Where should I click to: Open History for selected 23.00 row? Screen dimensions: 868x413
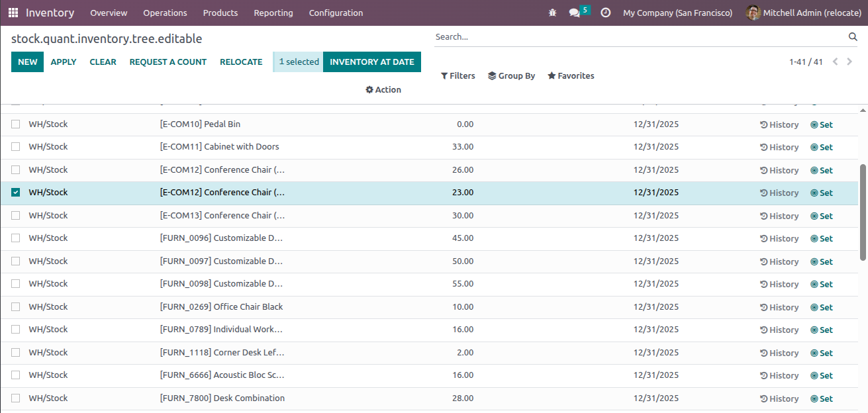(x=779, y=193)
